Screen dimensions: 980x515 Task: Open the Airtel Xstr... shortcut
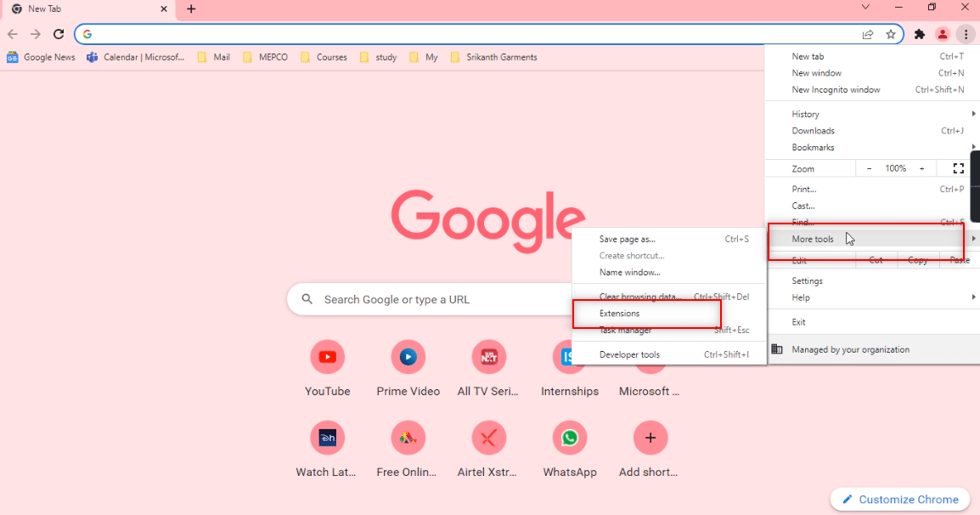489,449
